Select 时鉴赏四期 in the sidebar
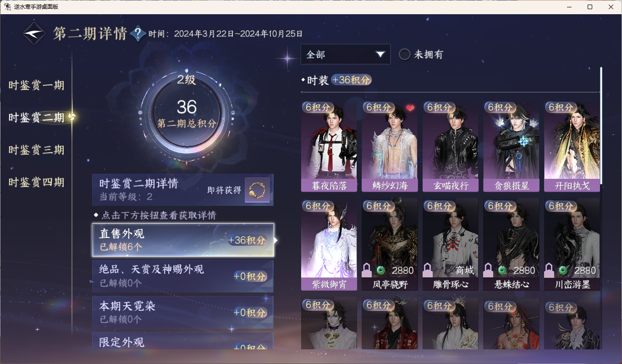The width and height of the screenshot is (622, 364). (x=36, y=182)
